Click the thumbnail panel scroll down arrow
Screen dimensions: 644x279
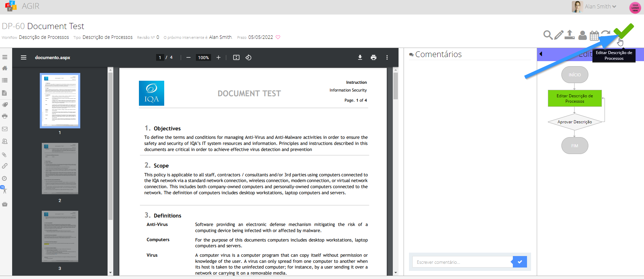tap(110, 273)
